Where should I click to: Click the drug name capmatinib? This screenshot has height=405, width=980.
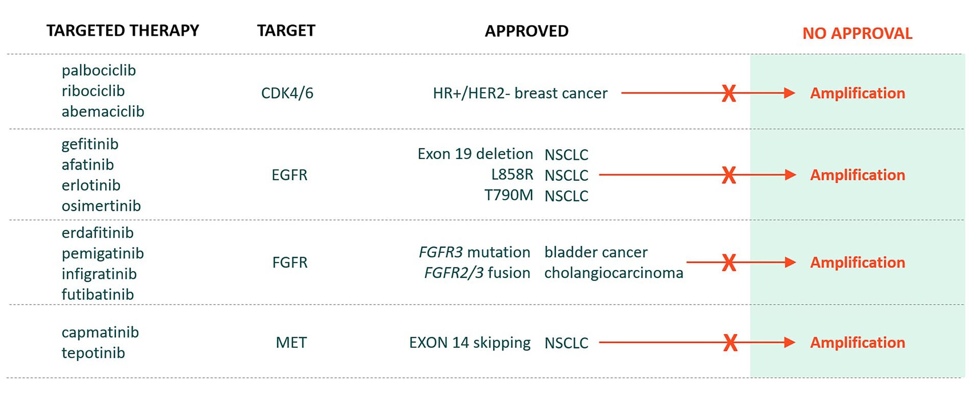click(100, 332)
